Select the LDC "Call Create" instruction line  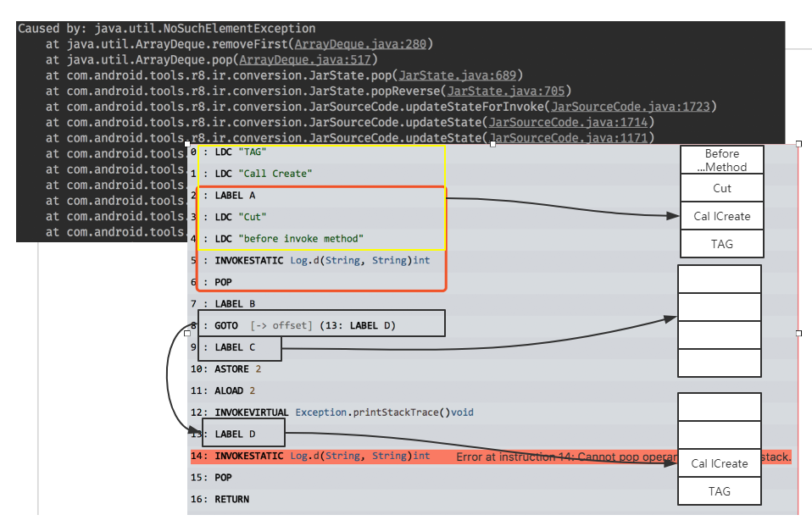point(264,174)
